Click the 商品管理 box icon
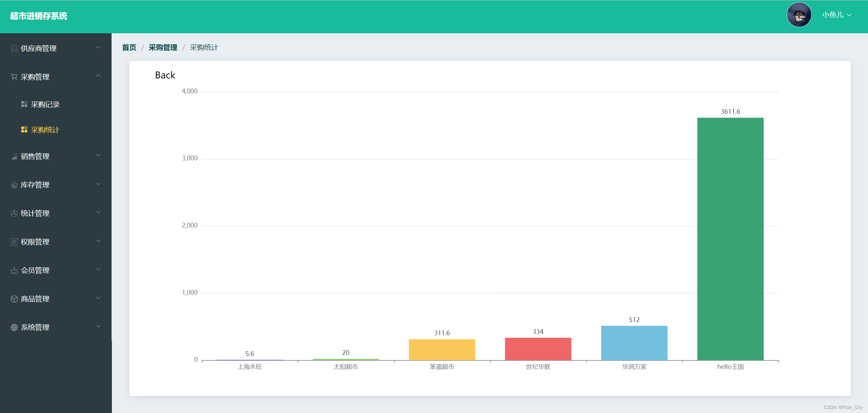The height and width of the screenshot is (413, 868). pyautogui.click(x=14, y=299)
